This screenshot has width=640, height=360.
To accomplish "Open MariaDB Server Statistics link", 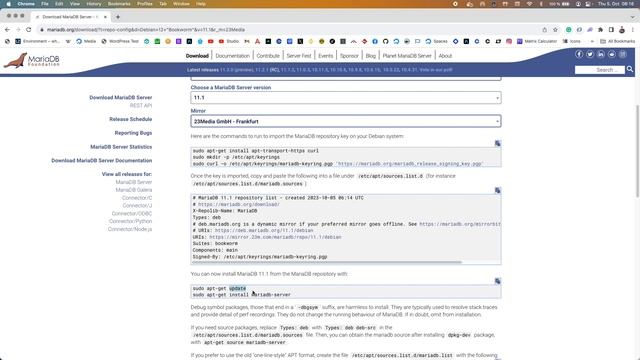I will (x=121, y=147).
